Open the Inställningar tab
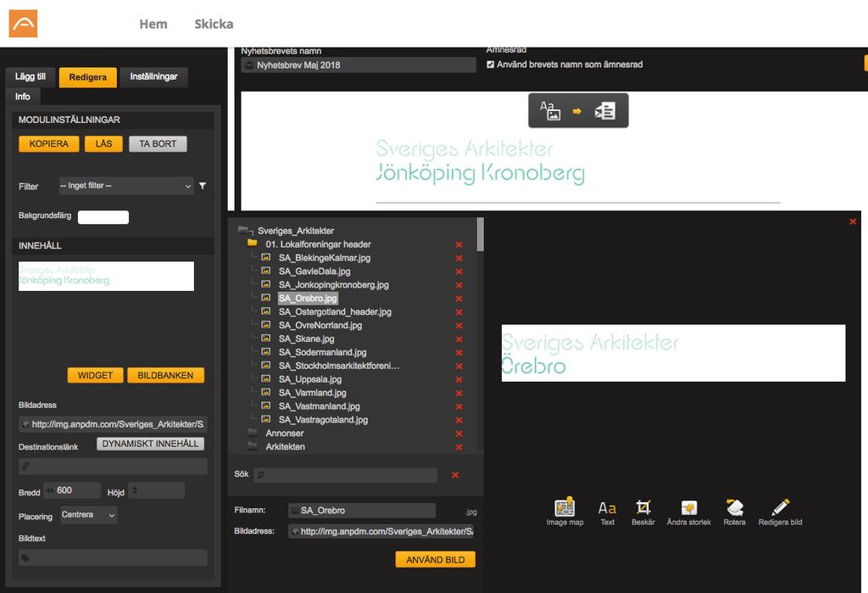The width and height of the screenshot is (868, 593). click(154, 77)
